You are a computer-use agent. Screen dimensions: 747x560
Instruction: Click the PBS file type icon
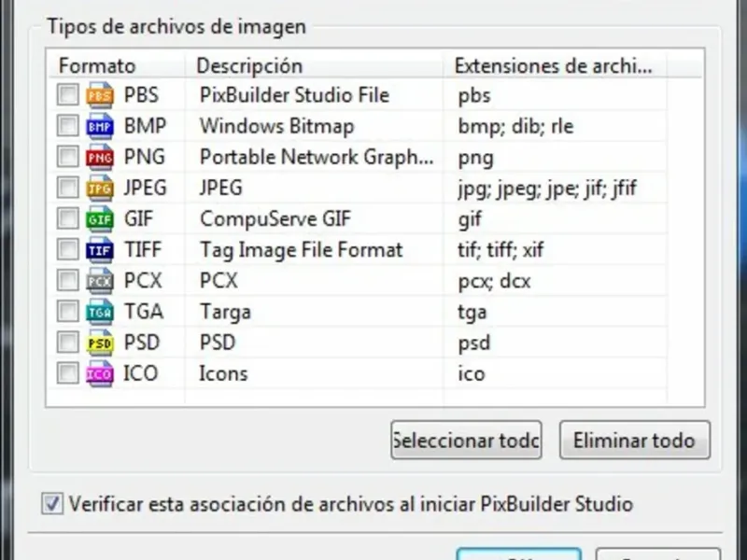tap(99, 95)
